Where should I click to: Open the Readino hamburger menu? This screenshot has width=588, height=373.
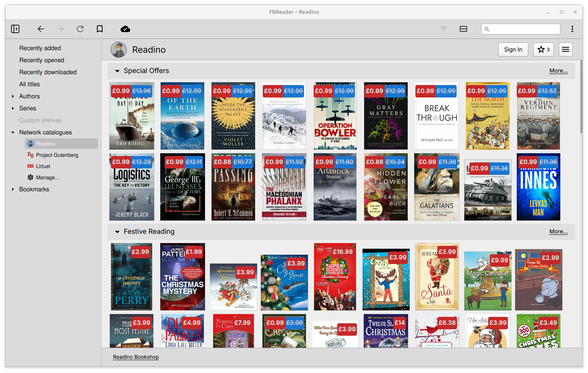pos(566,50)
